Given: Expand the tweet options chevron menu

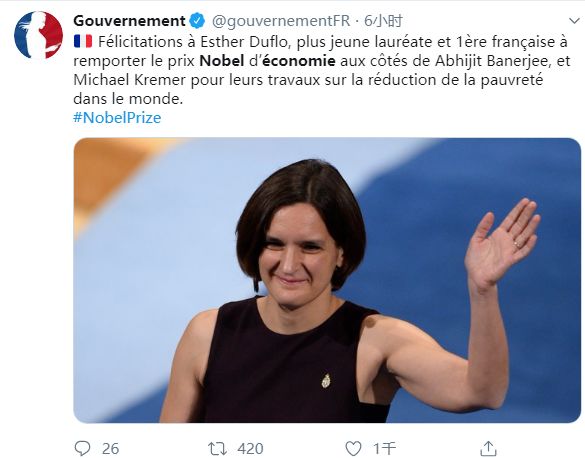Looking at the screenshot, I should click(x=574, y=21).
